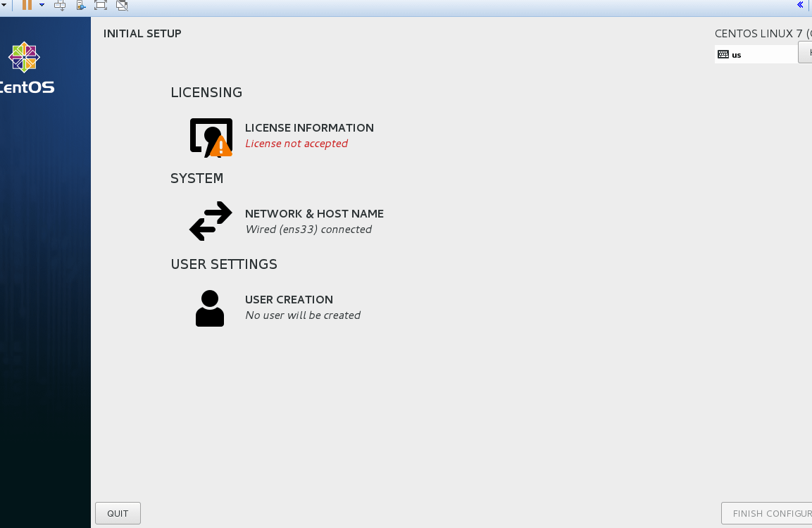Click 'No user will be created' text
Viewport: 812px width, 528px height.
(x=303, y=315)
